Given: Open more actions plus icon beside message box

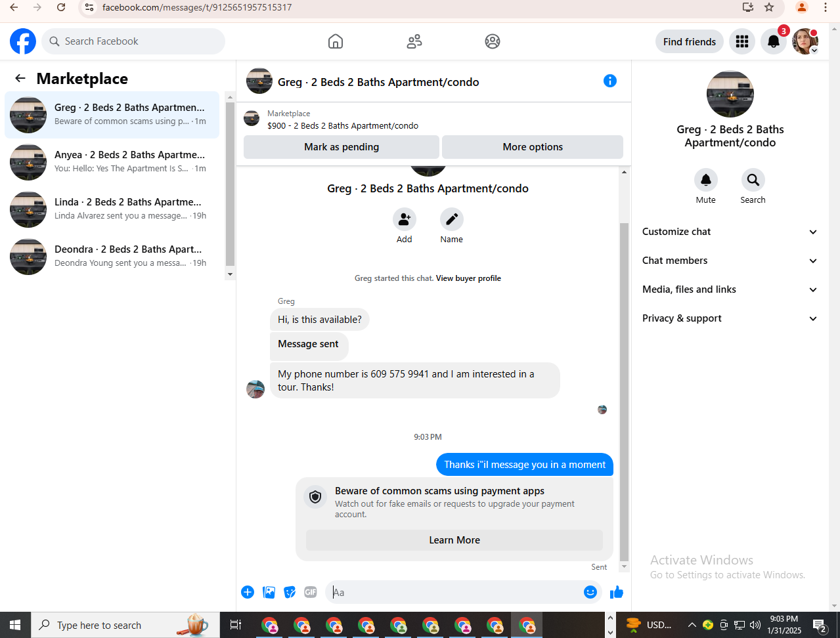Looking at the screenshot, I should coord(248,592).
